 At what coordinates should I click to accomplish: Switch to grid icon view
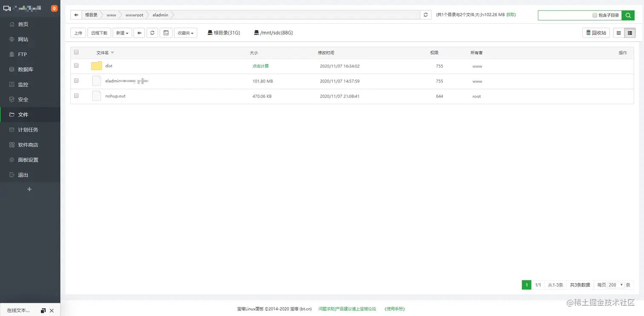coord(618,33)
